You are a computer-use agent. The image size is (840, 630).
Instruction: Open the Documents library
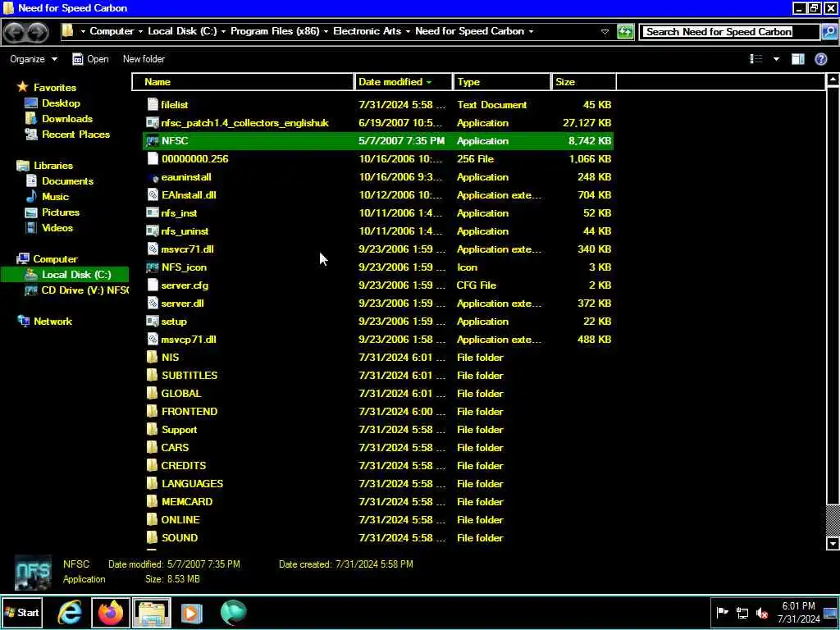click(x=67, y=181)
